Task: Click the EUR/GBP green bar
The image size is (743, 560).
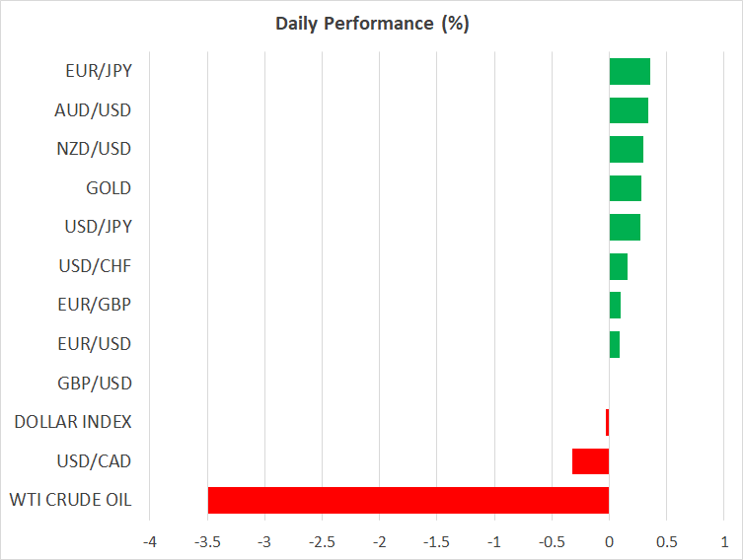Action: click(x=615, y=306)
